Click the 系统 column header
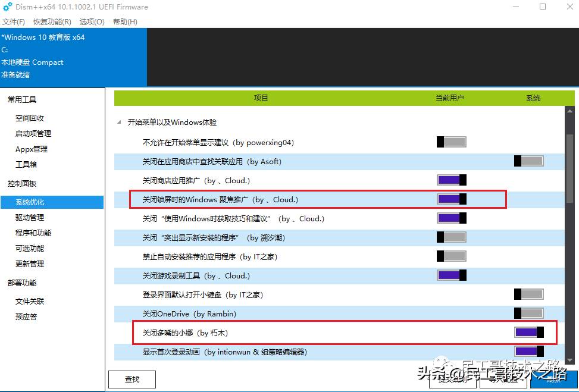579x392 pixels. point(533,98)
